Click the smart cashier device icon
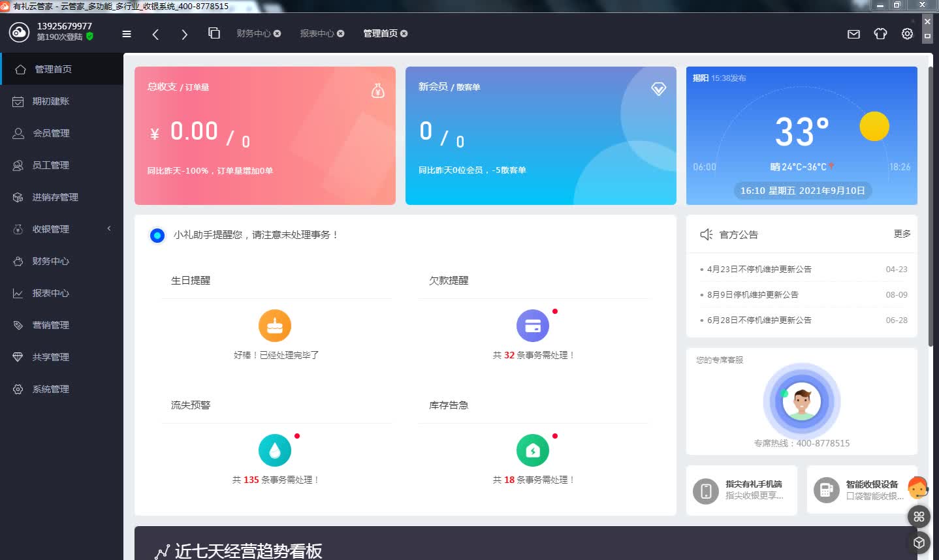The height and width of the screenshot is (560, 939). point(827,490)
